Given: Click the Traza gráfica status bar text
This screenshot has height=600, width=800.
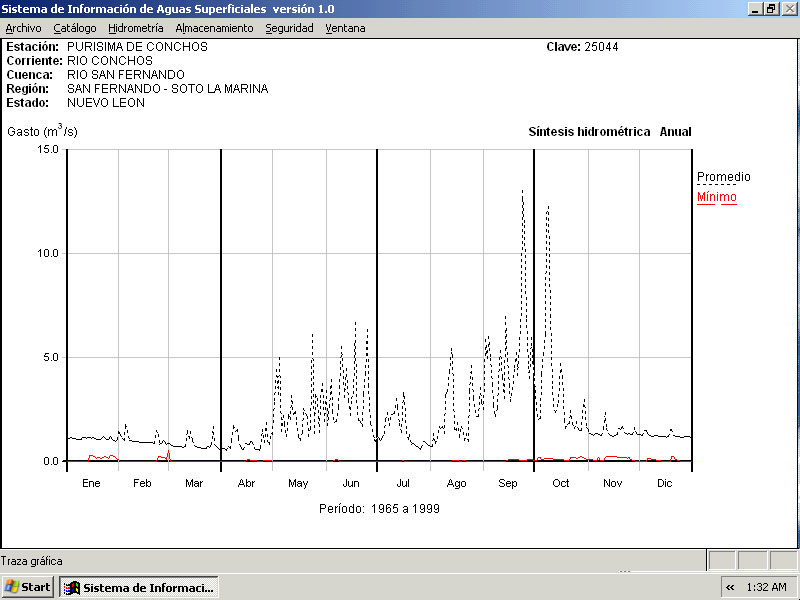Looking at the screenshot, I should coord(31,561).
